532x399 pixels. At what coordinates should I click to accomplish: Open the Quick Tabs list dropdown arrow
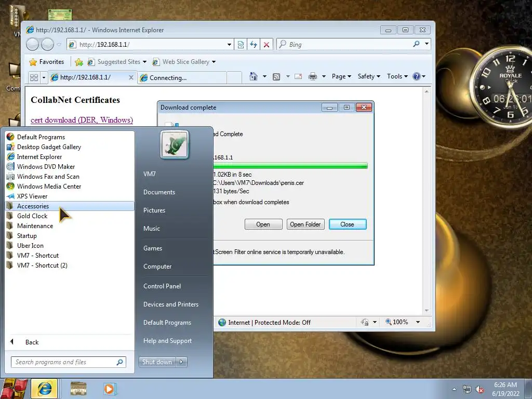[x=44, y=78]
